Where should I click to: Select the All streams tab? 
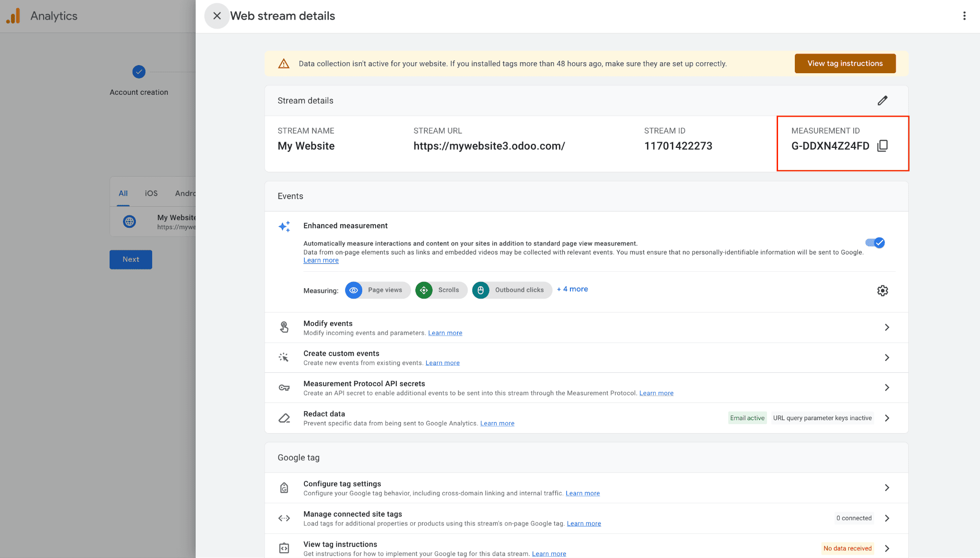123,193
